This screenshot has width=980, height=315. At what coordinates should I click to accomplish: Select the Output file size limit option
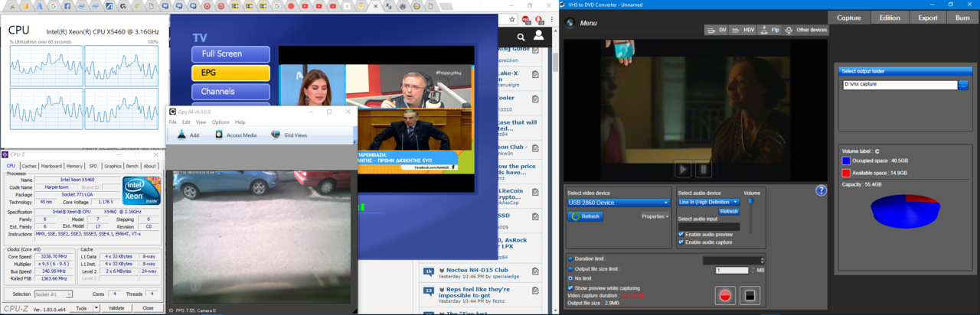click(x=571, y=269)
